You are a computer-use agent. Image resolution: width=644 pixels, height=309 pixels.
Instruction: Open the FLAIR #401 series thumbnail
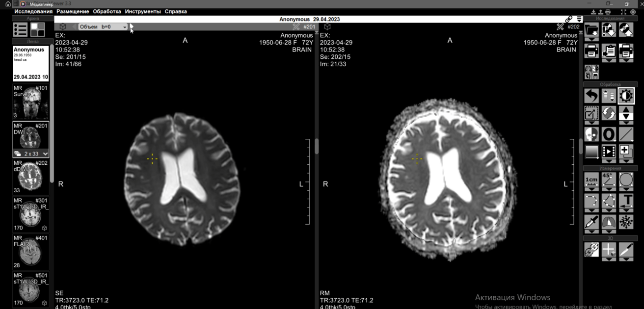click(31, 252)
